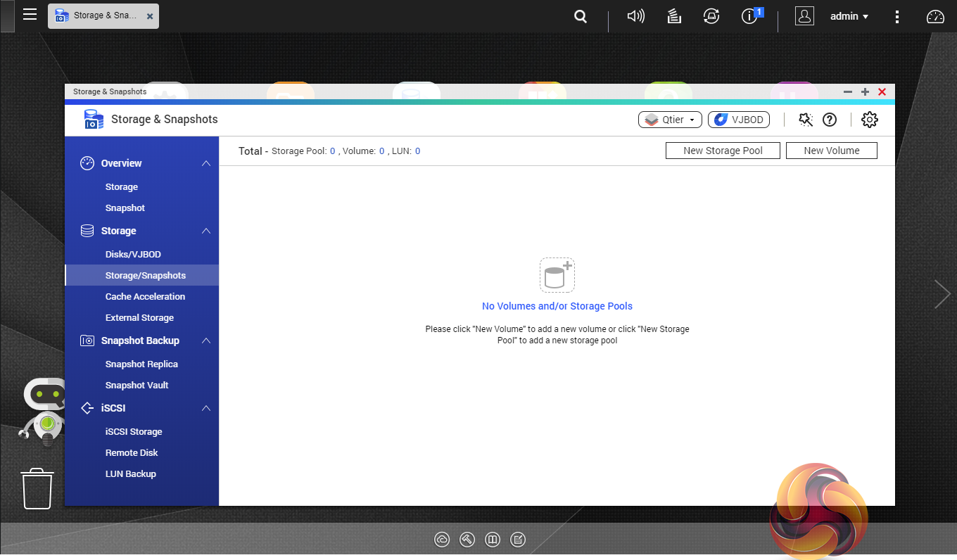Select Snapshot under Overview

pyautogui.click(x=125, y=208)
